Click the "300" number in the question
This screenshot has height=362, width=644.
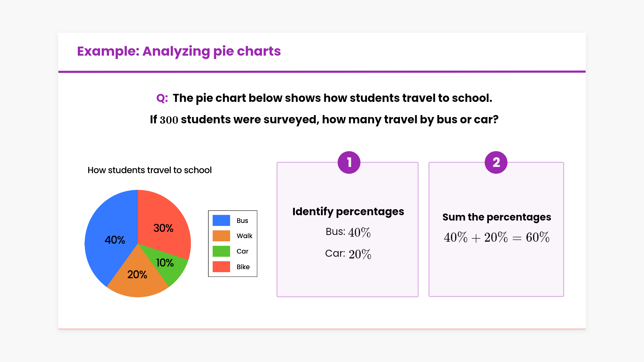pos(169,120)
